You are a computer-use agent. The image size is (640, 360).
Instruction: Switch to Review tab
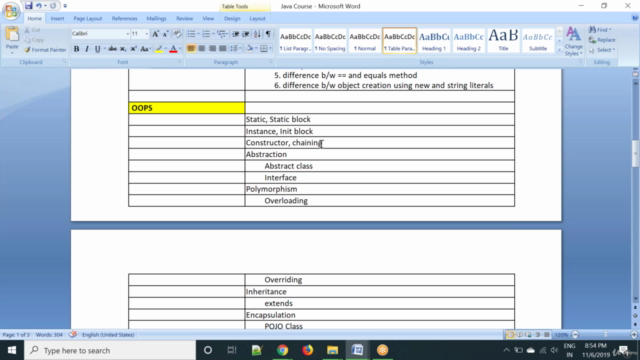[x=184, y=19]
